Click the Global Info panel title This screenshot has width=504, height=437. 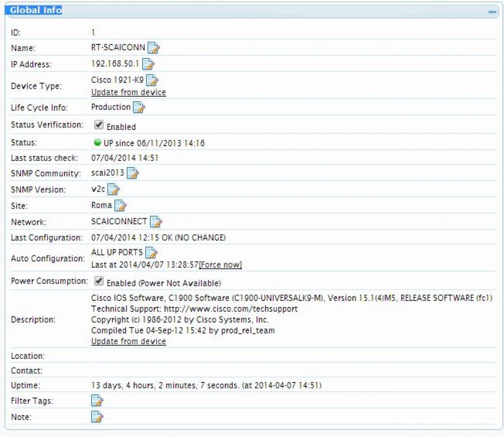click(36, 10)
